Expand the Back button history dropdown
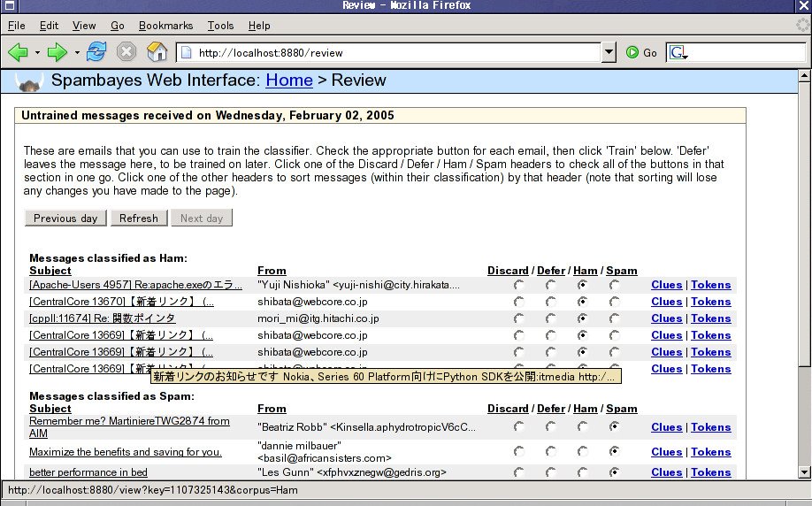The height and width of the screenshot is (506, 812). 37,53
